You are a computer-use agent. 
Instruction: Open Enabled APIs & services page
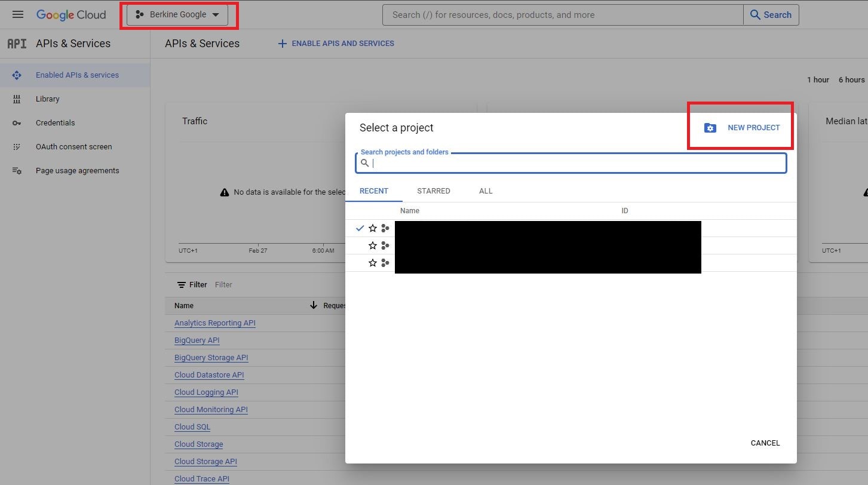pos(77,75)
